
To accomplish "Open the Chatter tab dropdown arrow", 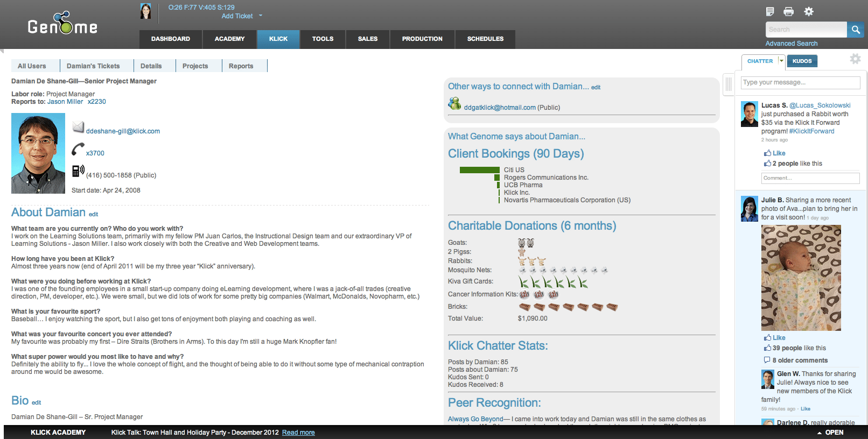I will click(781, 61).
